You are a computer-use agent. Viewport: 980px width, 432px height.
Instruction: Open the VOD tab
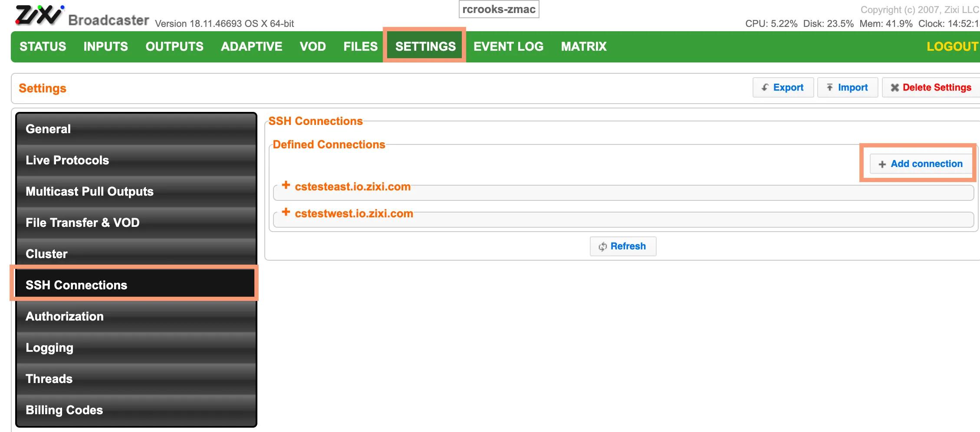pos(313,46)
